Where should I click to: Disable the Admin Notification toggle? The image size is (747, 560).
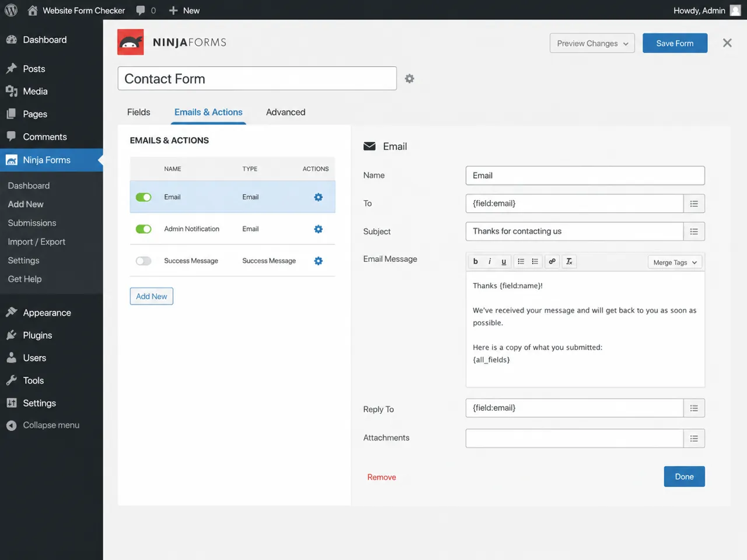click(x=144, y=229)
